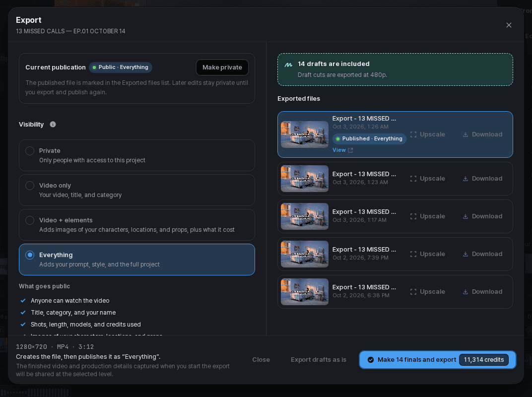
Task: Click 'Shots, length, models, and credits used'
Action: (85, 325)
